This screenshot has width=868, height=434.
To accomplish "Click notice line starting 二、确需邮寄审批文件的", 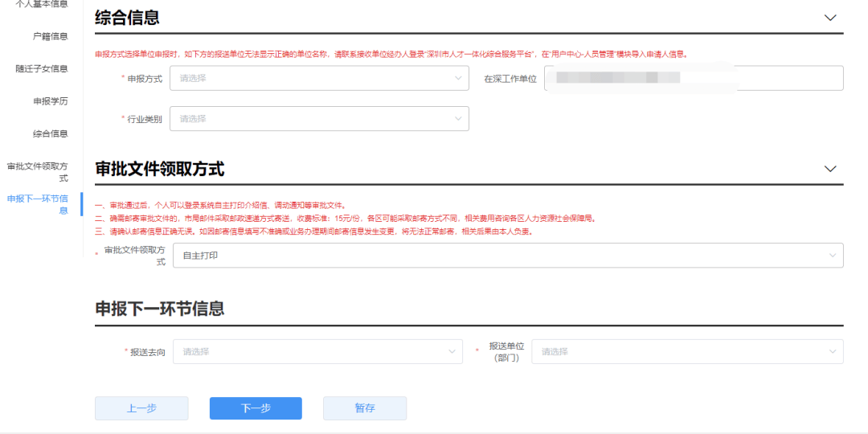I will point(346,219).
